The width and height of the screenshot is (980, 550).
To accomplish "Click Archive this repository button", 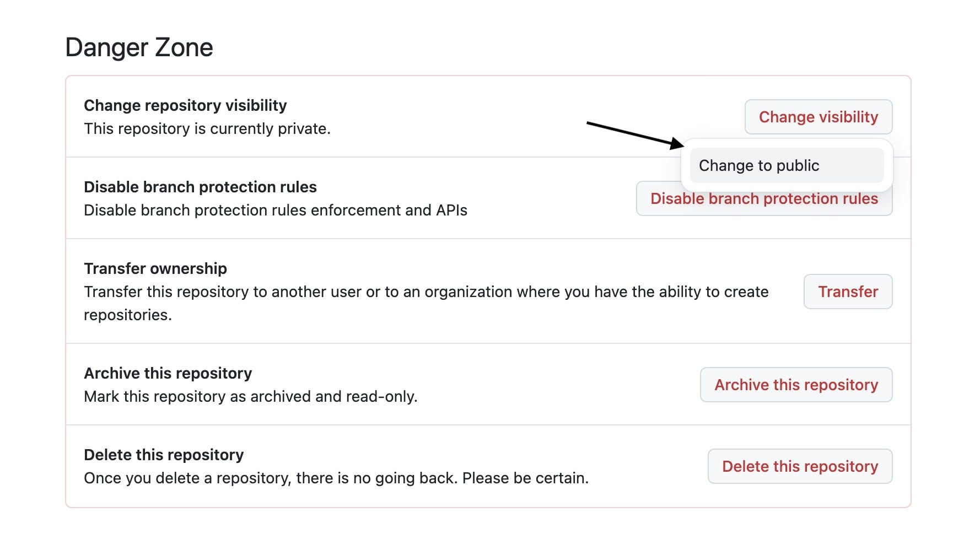I will click(x=796, y=385).
